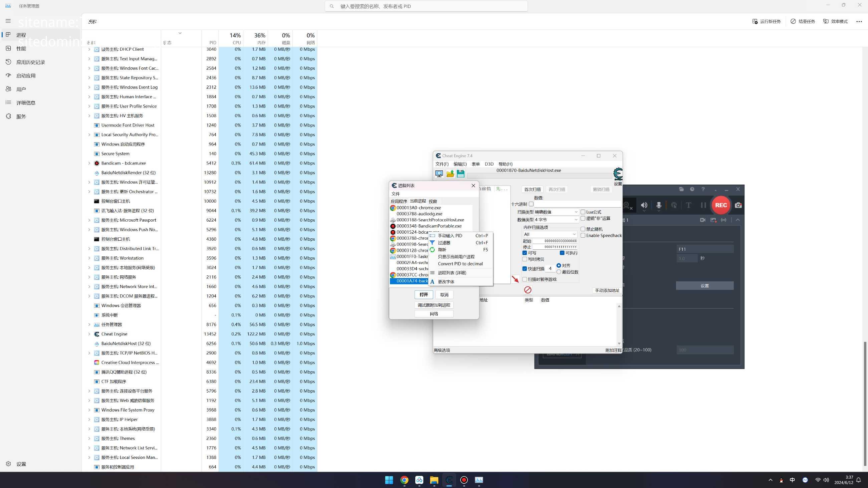The width and height of the screenshot is (868, 488).
Task: Click 手动添加地址 button
Action: tap(607, 290)
